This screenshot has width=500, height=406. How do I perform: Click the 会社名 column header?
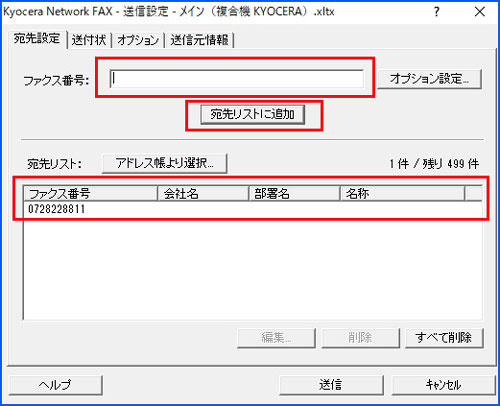click(x=203, y=194)
